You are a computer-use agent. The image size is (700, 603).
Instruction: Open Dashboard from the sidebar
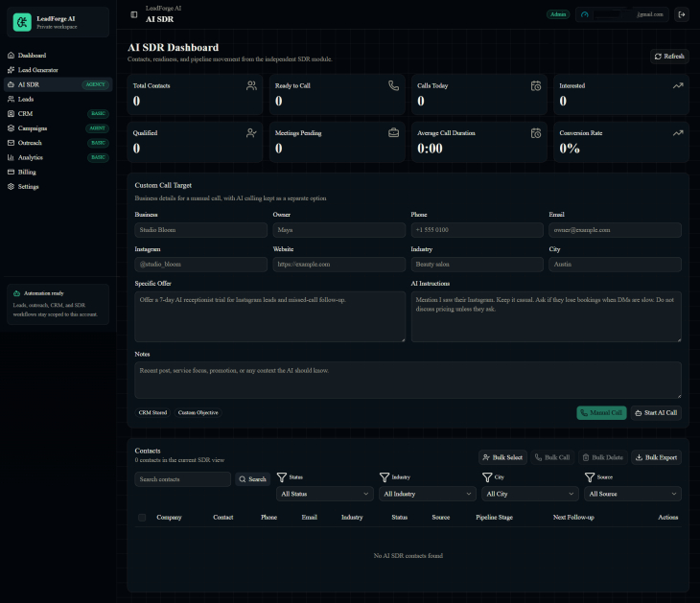[x=58, y=56]
